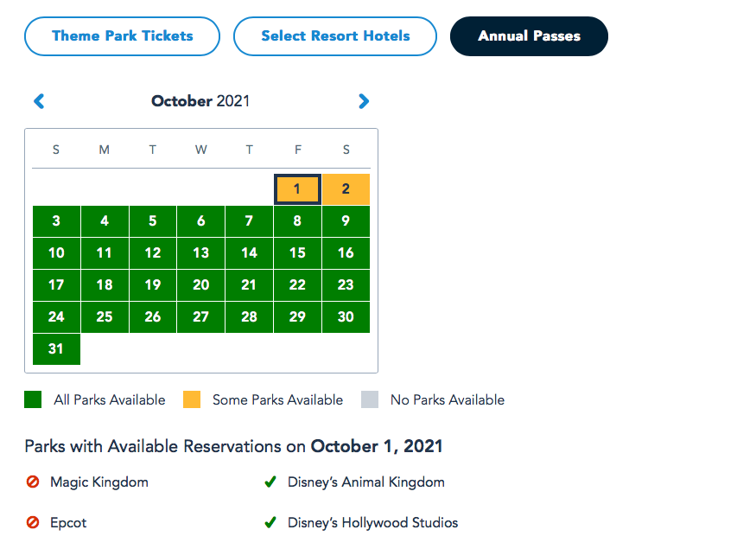The image size is (756, 549).
Task: Click the checkmark beside Disney's Hollywood Studios
Action: click(270, 523)
